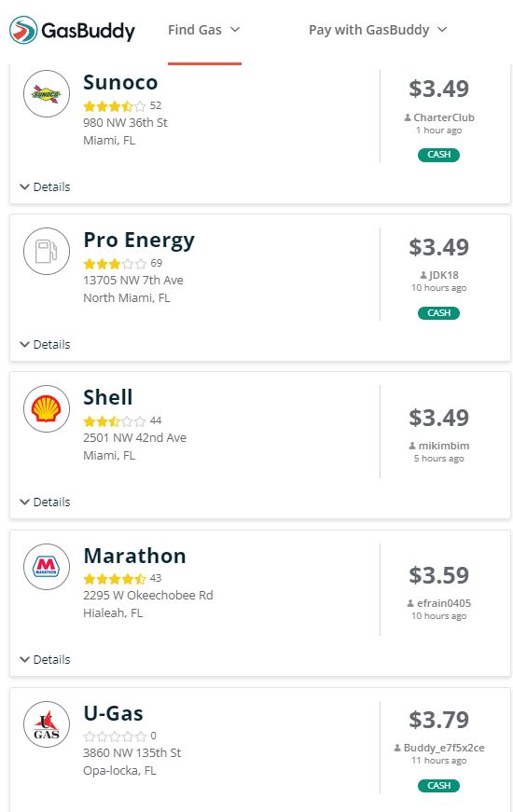This screenshot has height=812, width=513.
Task: Click the Pro Energy gas pump icon
Action: point(47,251)
